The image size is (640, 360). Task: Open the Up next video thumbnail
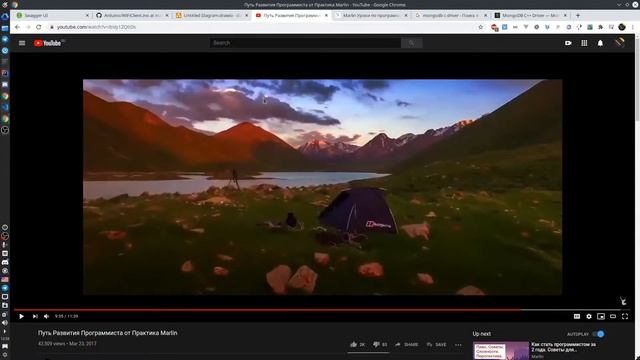coord(501,351)
